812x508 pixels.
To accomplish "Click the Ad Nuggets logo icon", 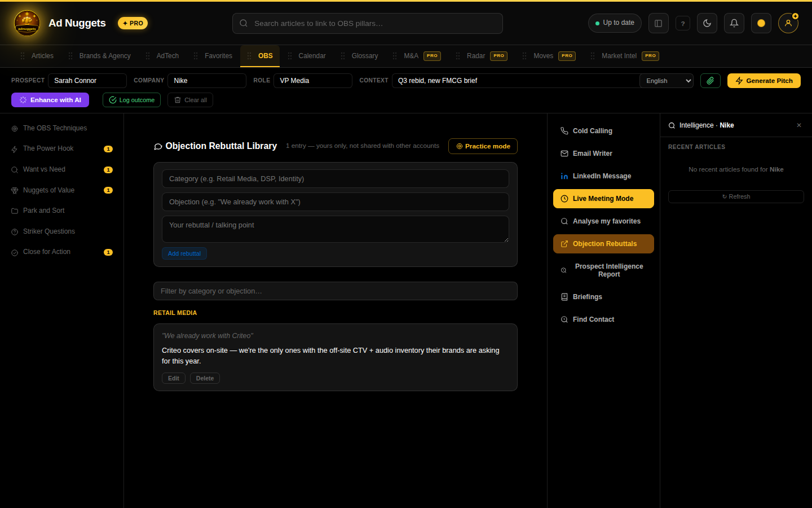I will coord(27,23).
